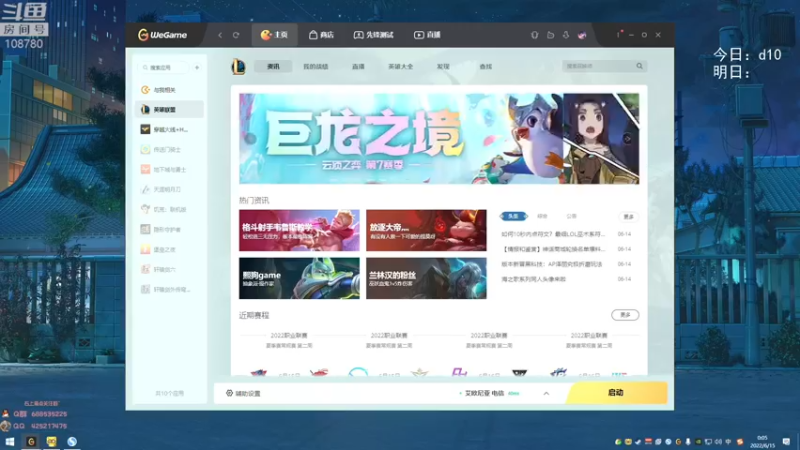Open the Windows Start menu
The width and height of the screenshot is (800, 450).
click(x=10, y=442)
